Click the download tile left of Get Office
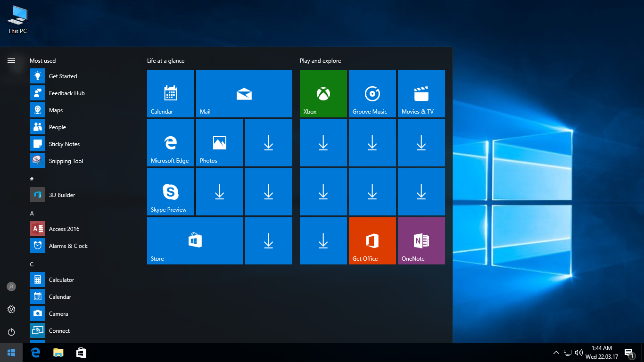Screen dimensions: 644x362 click(323, 241)
